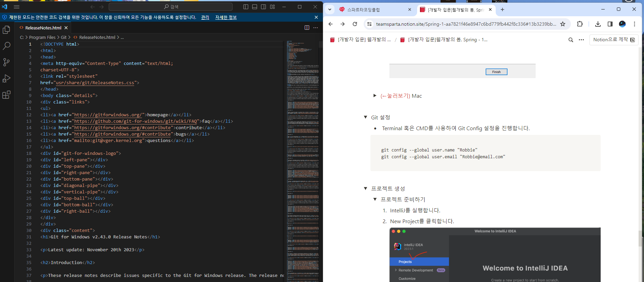644x282 pixels.
Task: Go forward in VS Code navigation
Action: [x=101, y=7]
